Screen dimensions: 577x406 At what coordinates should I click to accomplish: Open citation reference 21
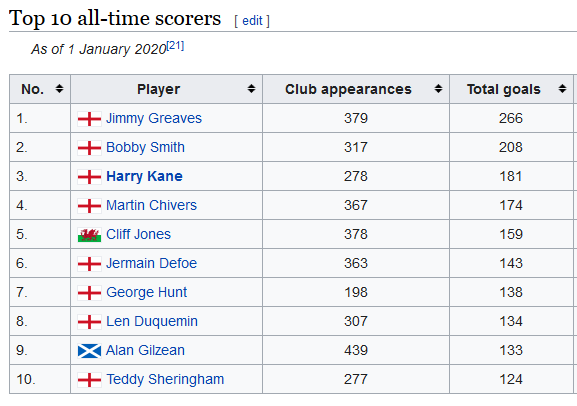(175, 46)
